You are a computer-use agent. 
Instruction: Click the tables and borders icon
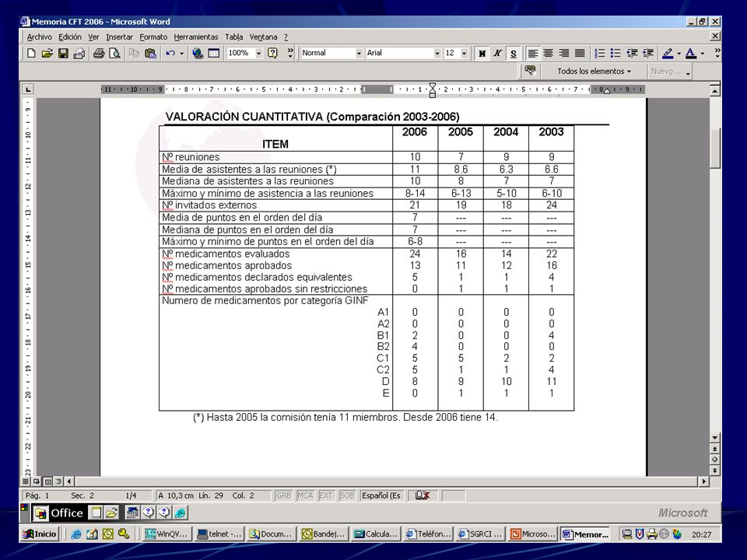(214, 54)
